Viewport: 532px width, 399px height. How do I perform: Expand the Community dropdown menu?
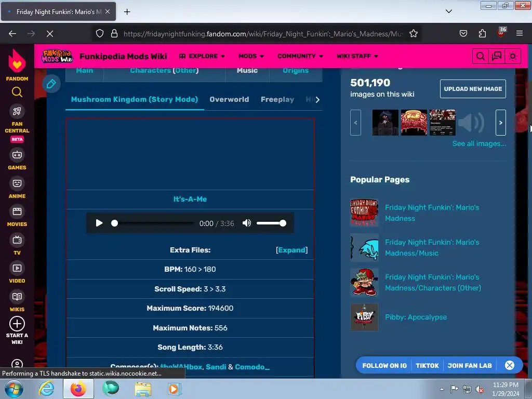(x=300, y=56)
